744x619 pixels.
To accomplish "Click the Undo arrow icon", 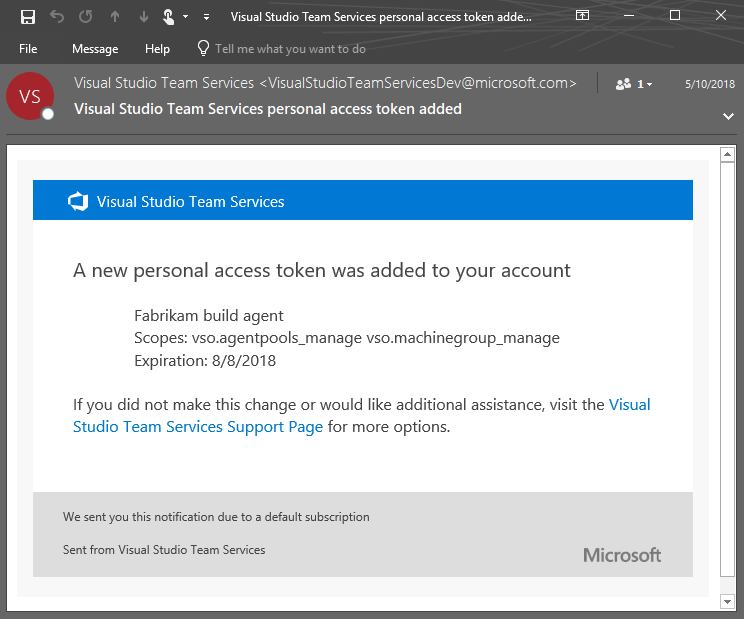I will click(57, 16).
